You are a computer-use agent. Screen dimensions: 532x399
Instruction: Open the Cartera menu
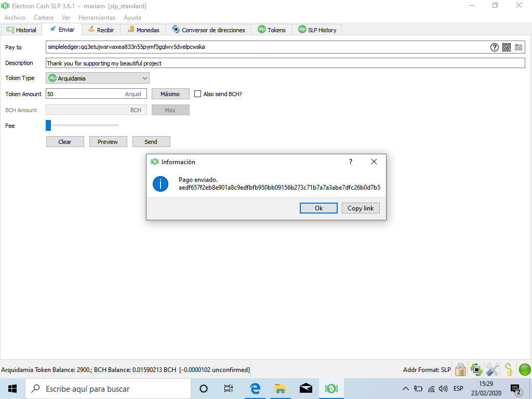click(44, 17)
